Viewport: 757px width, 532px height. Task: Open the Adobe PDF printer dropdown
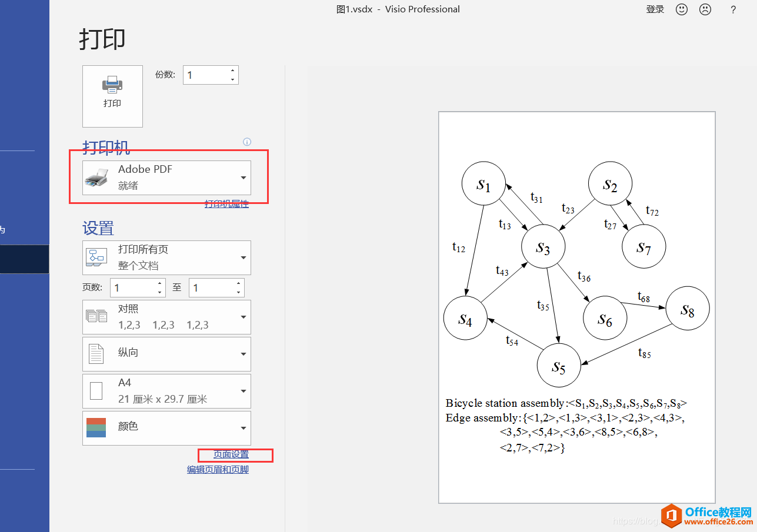click(x=244, y=178)
